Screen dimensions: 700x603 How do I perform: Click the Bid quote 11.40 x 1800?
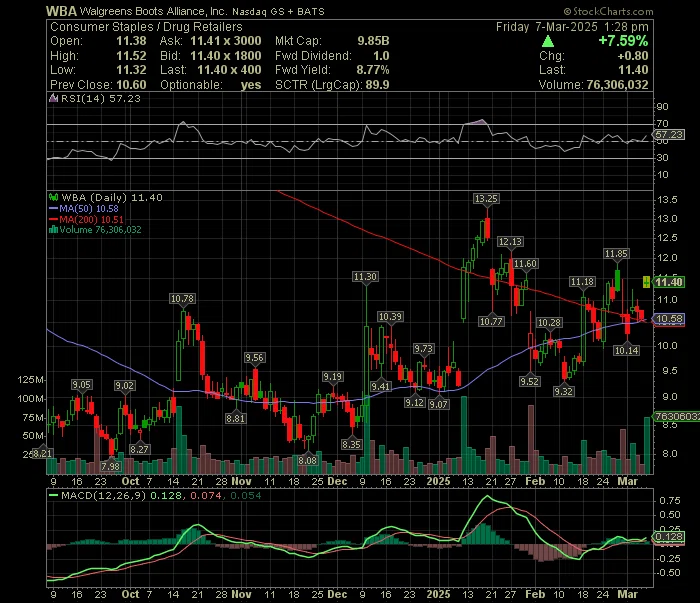(225, 56)
